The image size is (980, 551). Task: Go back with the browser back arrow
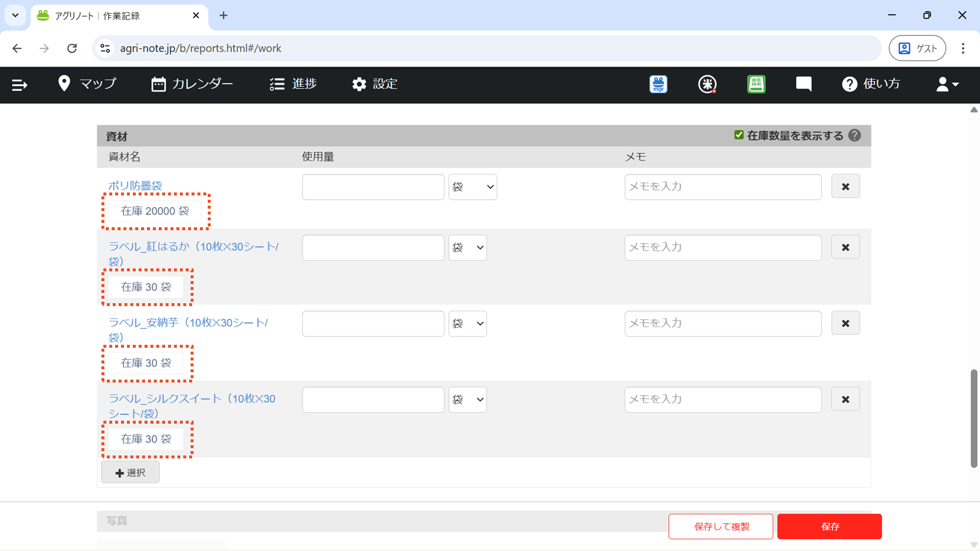pyautogui.click(x=17, y=48)
